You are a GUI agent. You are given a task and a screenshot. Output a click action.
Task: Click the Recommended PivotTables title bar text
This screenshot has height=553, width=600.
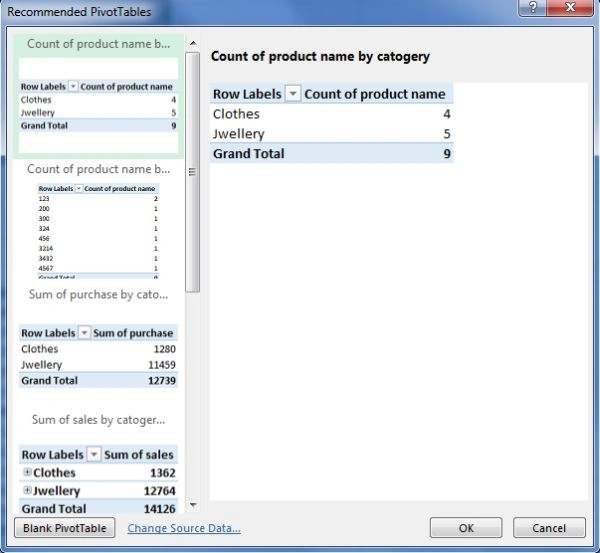pyautogui.click(x=79, y=11)
